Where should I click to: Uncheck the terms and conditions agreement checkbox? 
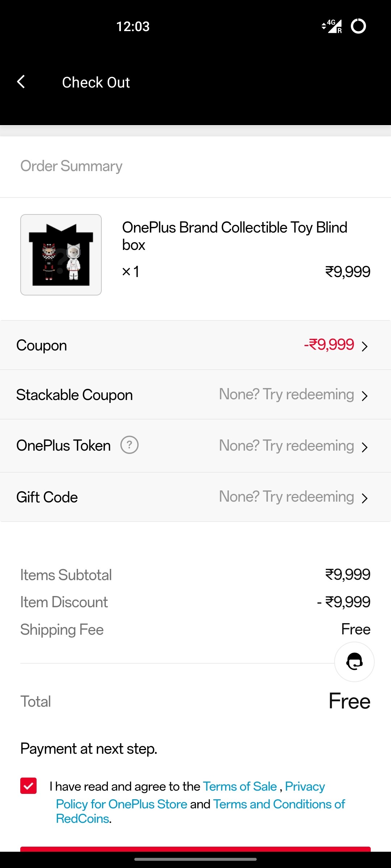[27, 786]
